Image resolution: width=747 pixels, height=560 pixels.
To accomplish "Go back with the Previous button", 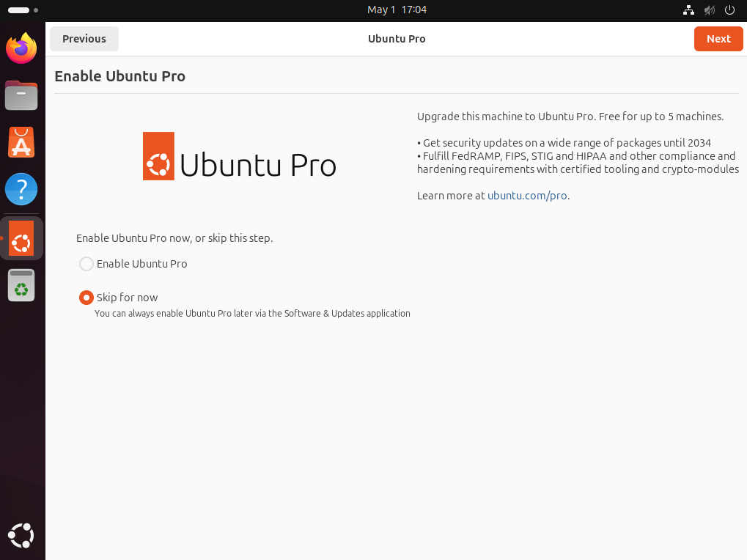I will [84, 39].
